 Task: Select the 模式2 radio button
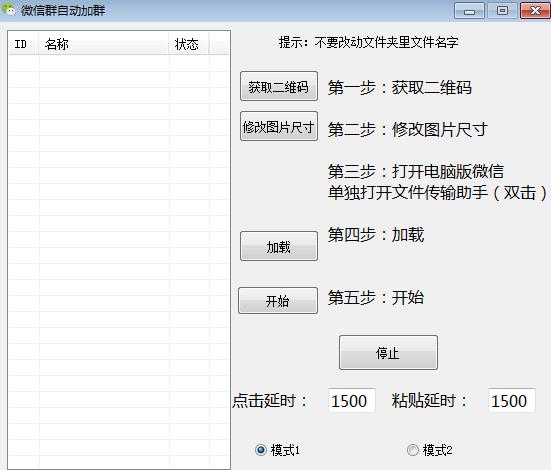[x=413, y=450]
